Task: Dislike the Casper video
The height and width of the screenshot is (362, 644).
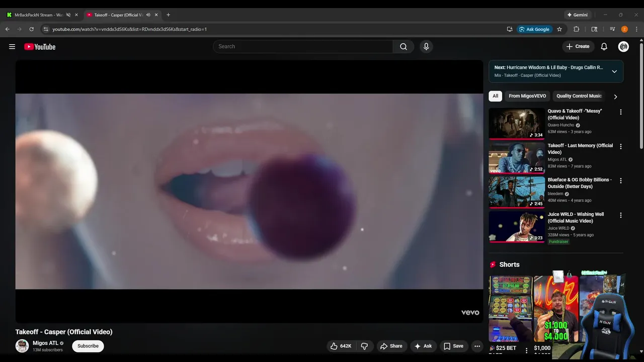Action: [364, 346]
